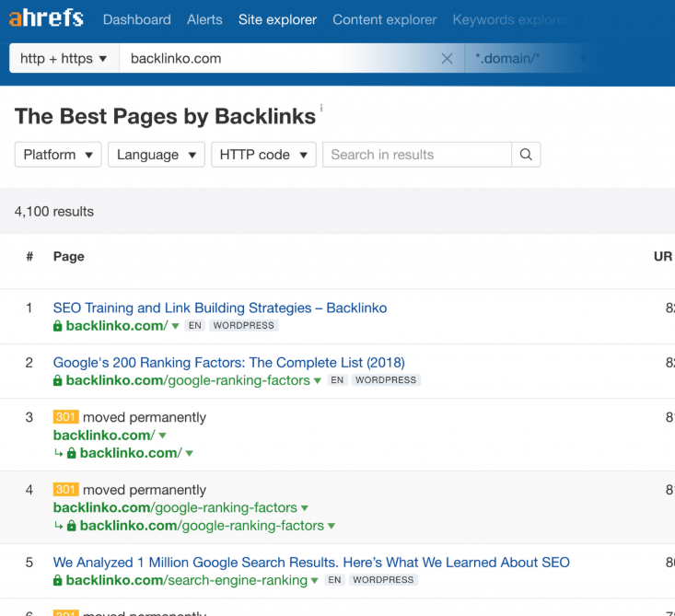
Task: Click the WORDPRESS tag in row 2
Action: (386, 380)
